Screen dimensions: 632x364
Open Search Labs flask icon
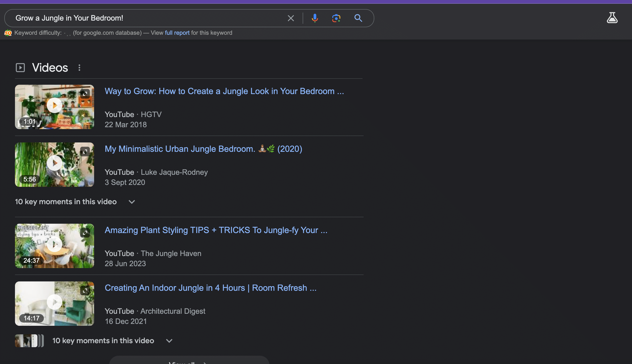click(x=612, y=18)
